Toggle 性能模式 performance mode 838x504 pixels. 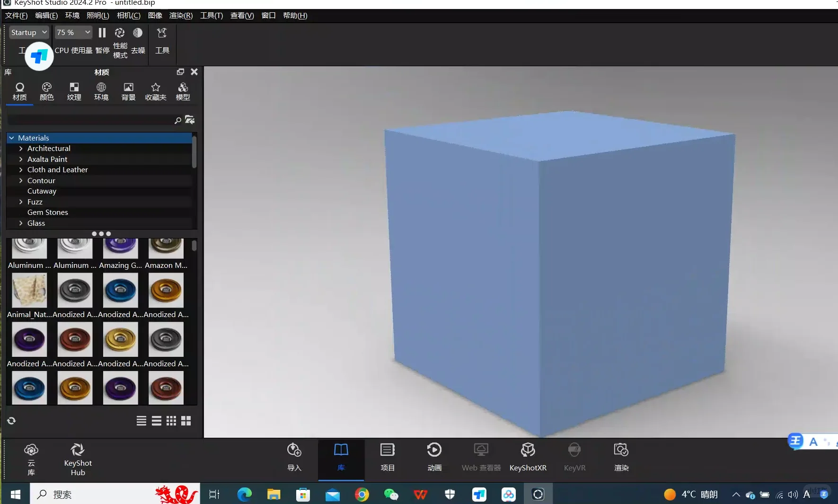(120, 33)
